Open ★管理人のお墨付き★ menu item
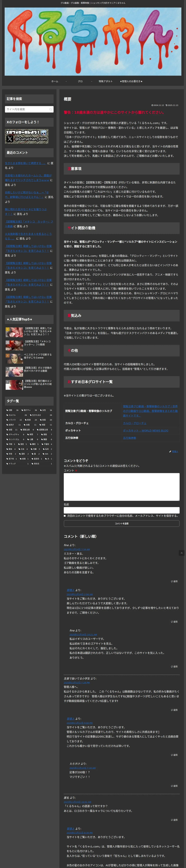 pyautogui.click(x=131, y=81)
